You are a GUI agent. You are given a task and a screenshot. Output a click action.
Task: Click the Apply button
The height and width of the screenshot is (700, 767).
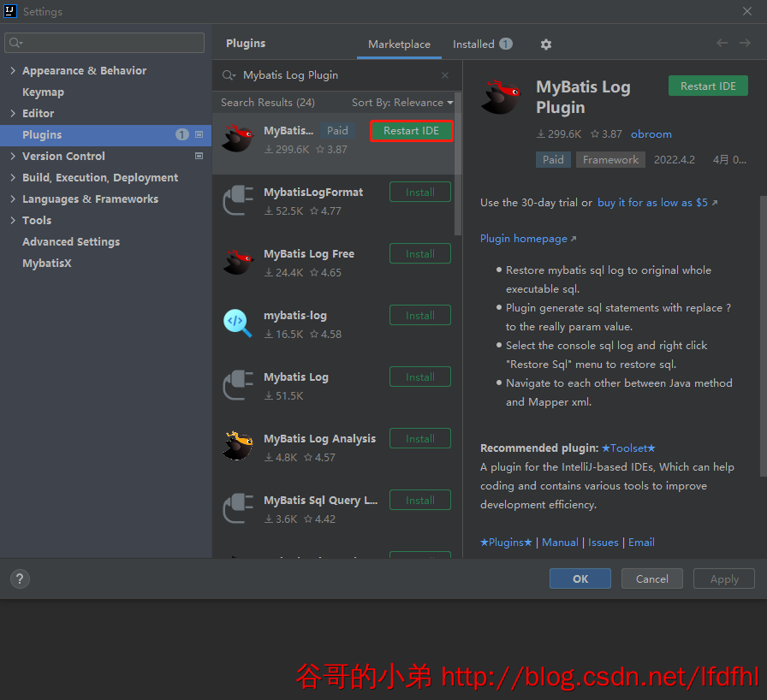click(x=724, y=578)
